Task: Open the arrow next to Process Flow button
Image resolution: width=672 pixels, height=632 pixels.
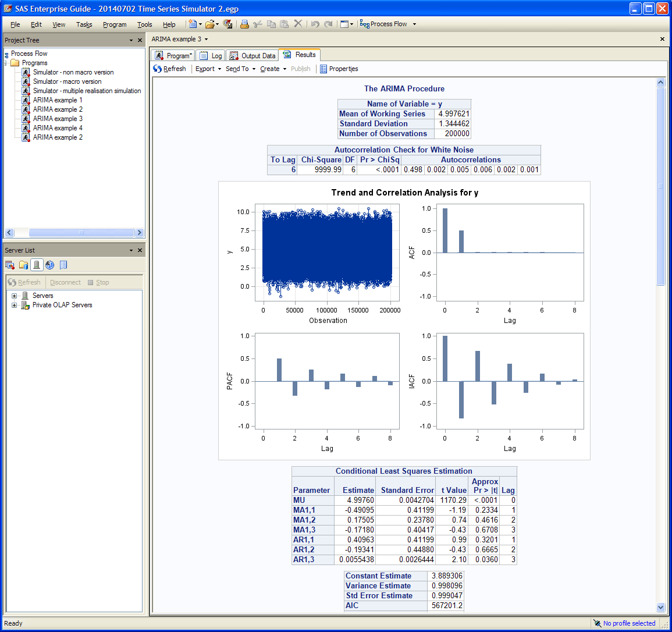Action: (x=414, y=24)
